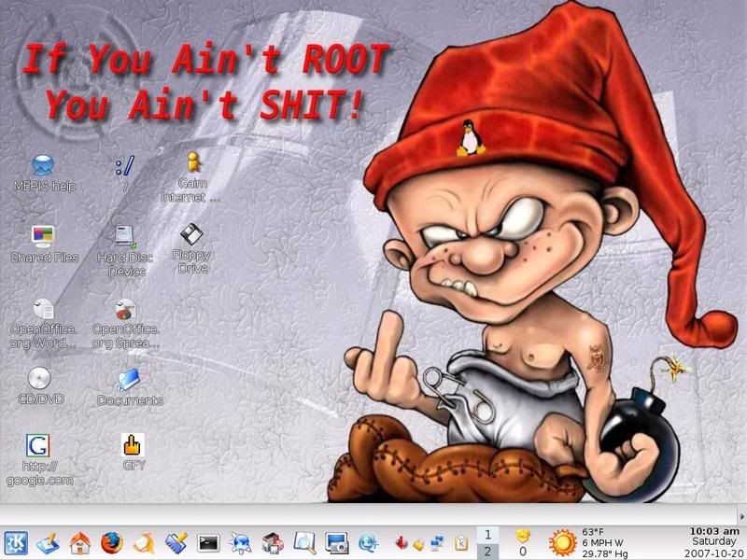
Task: Click the blue brush icon in the panel
Action: [x=176, y=543]
